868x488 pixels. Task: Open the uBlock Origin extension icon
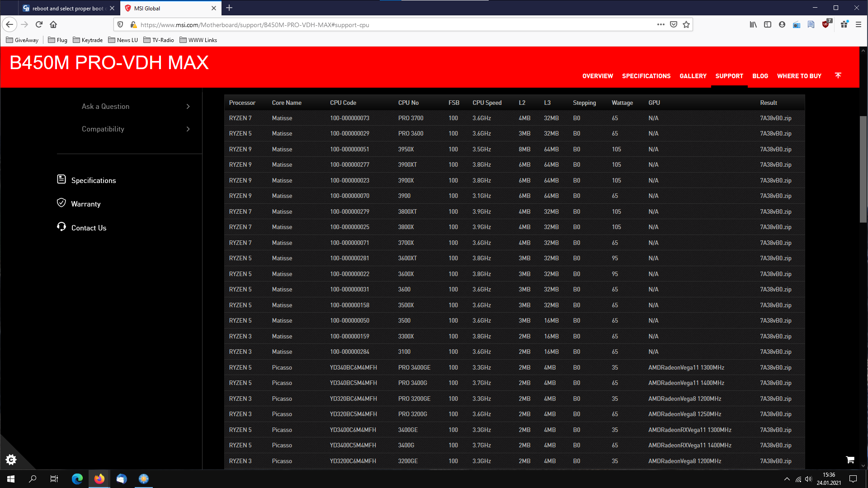tap(826, 25)
